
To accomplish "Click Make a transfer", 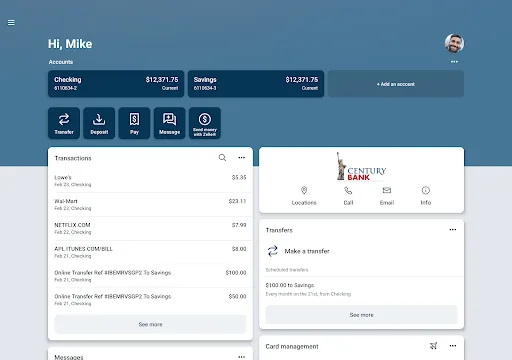I will (x=298, y=251).
